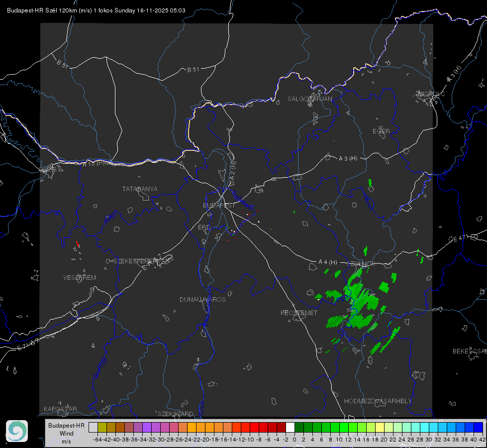Viewport: 487px width, 448px height.
Task: Click the small green echo south of Eger
Action: (x=370, y=183)
